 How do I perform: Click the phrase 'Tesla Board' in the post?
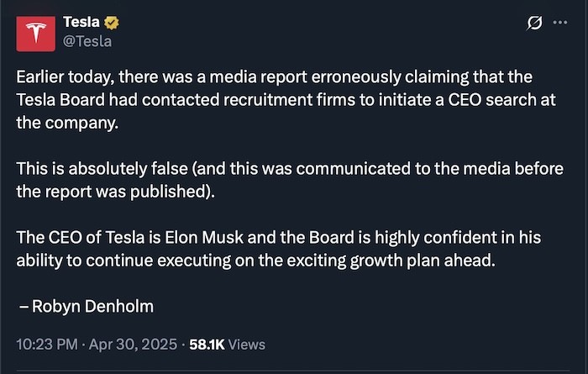pyautogui.click(x=60, y=100)
